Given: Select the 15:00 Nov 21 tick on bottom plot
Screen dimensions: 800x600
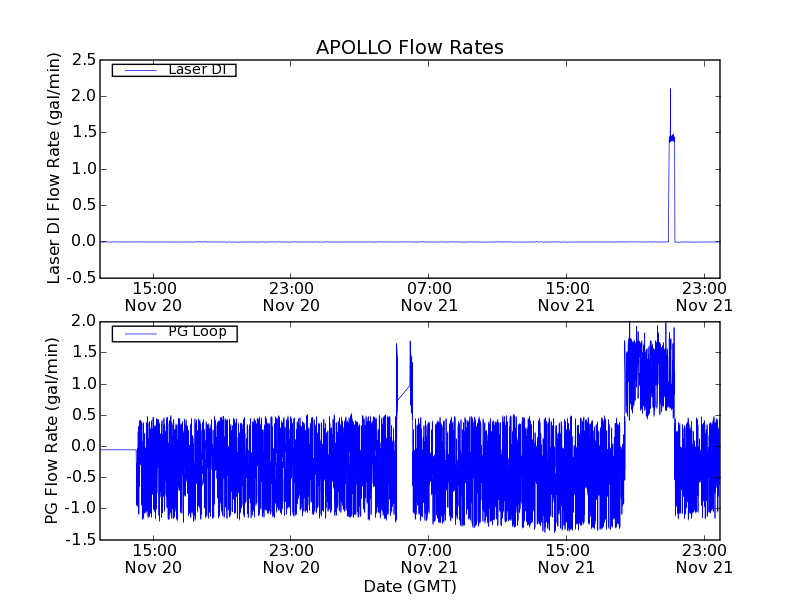Looking at the screenshot, I should tap(567, 558).
